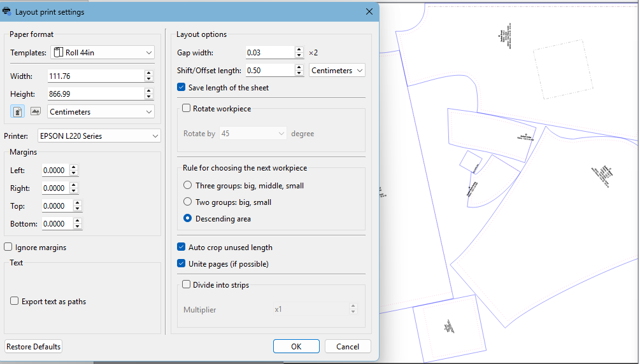Select landscape orientation icon
The width and height of the screenshot is (640, 364).
pyautogui.click(x=35, y=111)
